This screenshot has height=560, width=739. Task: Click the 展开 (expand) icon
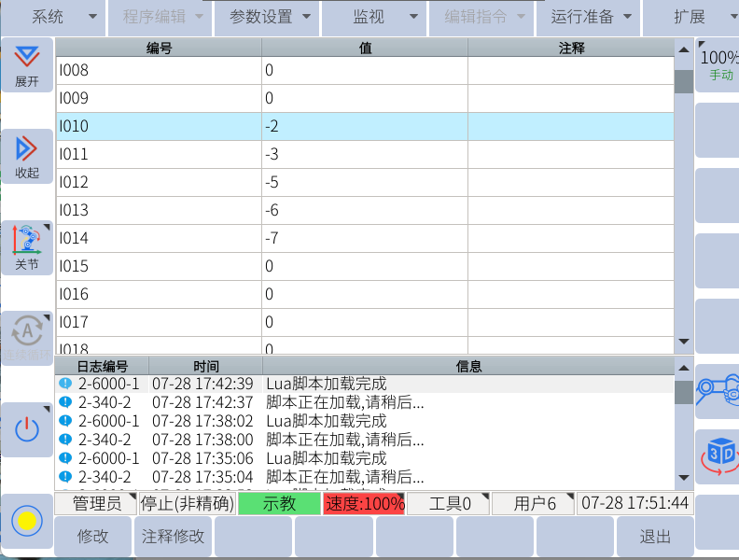click(x=27, y=65)
